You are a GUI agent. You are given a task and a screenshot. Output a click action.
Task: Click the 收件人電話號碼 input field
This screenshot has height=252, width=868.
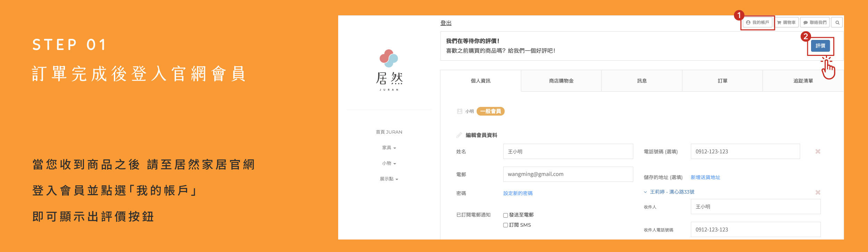[756, 229]
